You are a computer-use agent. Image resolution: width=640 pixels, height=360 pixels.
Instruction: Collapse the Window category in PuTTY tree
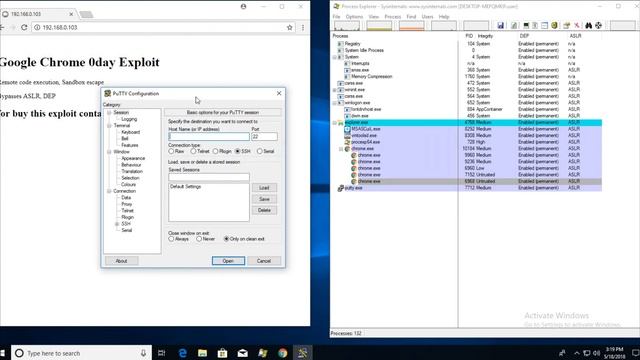[109, 152]
